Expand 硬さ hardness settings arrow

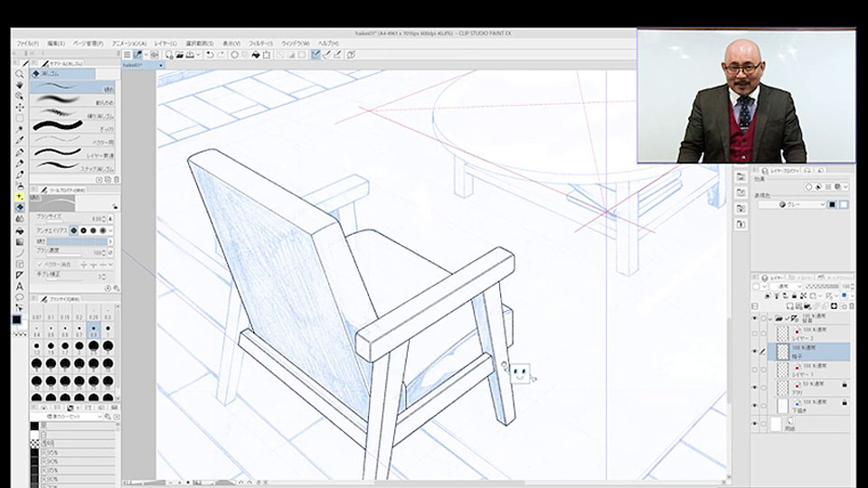click(110, 241)
